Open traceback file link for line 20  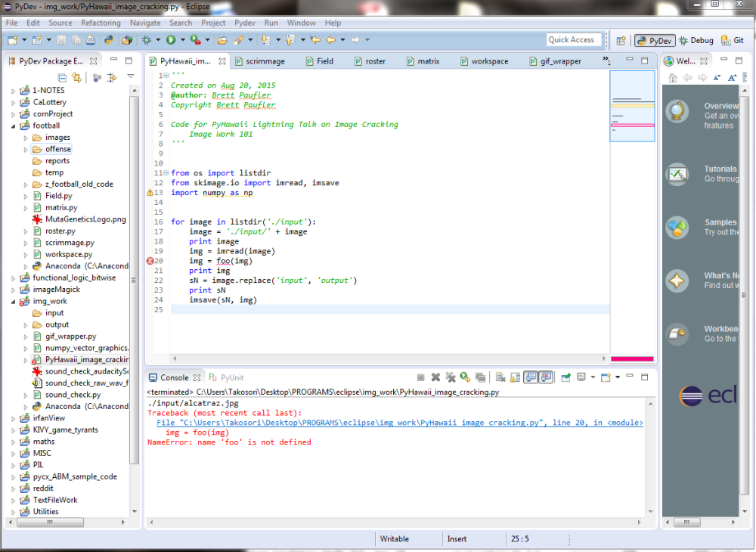[x=400, y=423]
